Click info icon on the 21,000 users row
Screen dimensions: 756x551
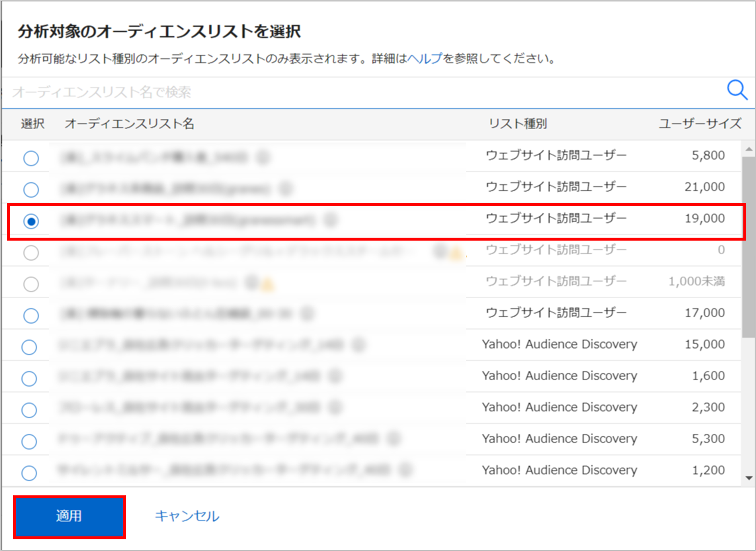coord(286,188)
